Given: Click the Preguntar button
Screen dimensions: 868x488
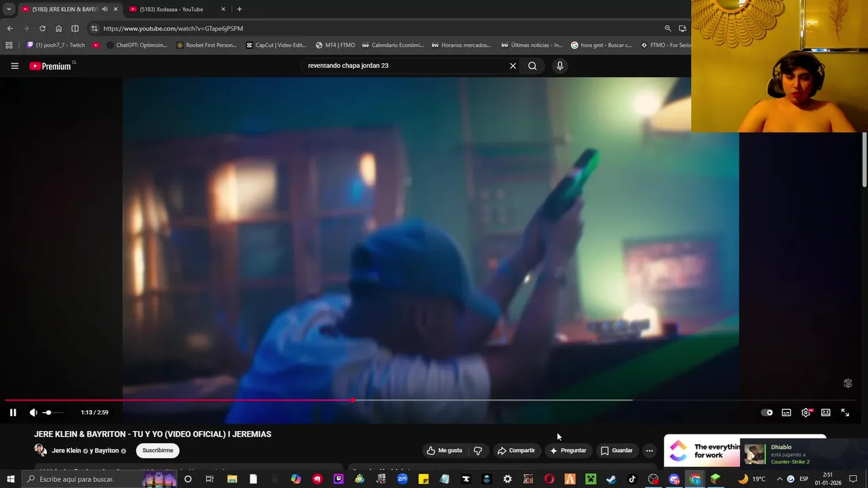Looking at the screenshot, I should click(568, 450).
